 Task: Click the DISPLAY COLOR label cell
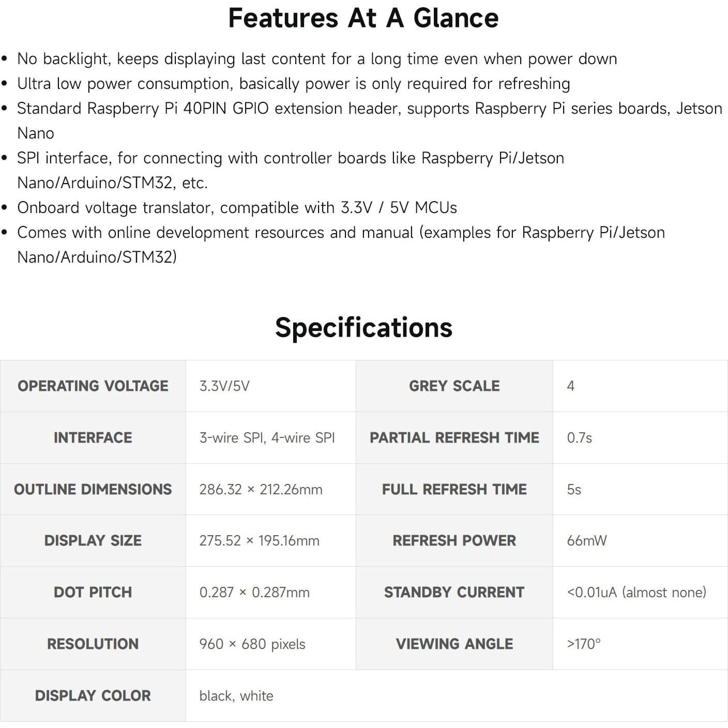93,696
